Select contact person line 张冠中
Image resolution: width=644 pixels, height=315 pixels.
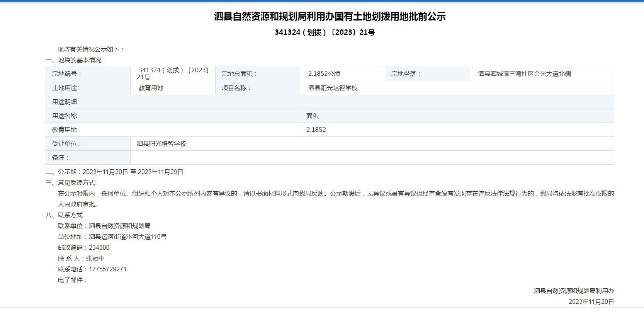tap(81, 259)
